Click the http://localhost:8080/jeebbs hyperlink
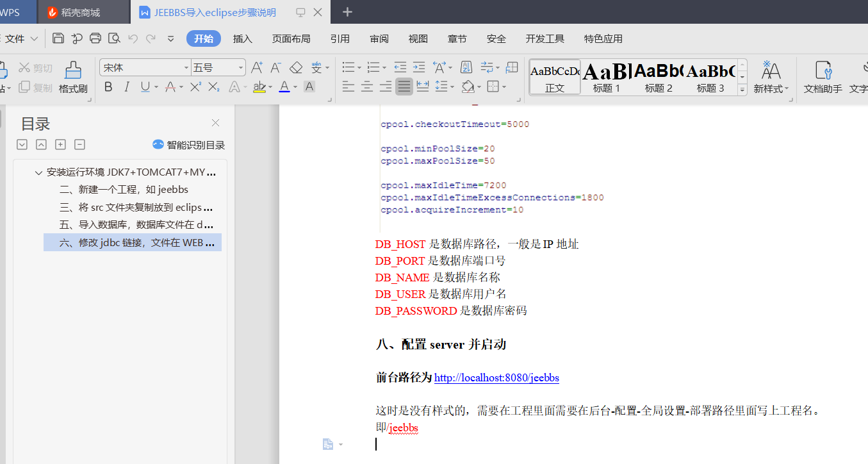868x464 pixels. (496, 378)
